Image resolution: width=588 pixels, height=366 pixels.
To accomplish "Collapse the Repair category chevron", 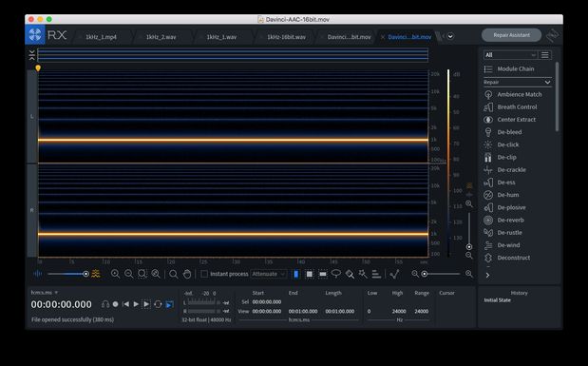I will point(547,82).
